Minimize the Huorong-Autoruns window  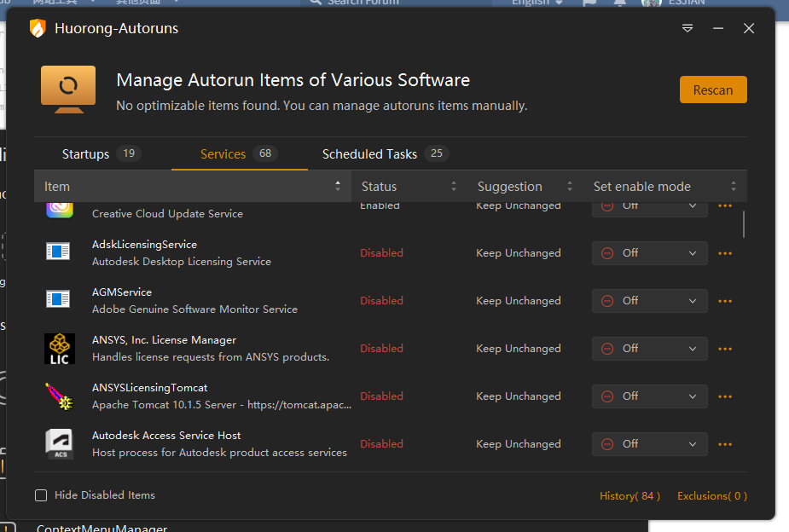tap(718, 28)
